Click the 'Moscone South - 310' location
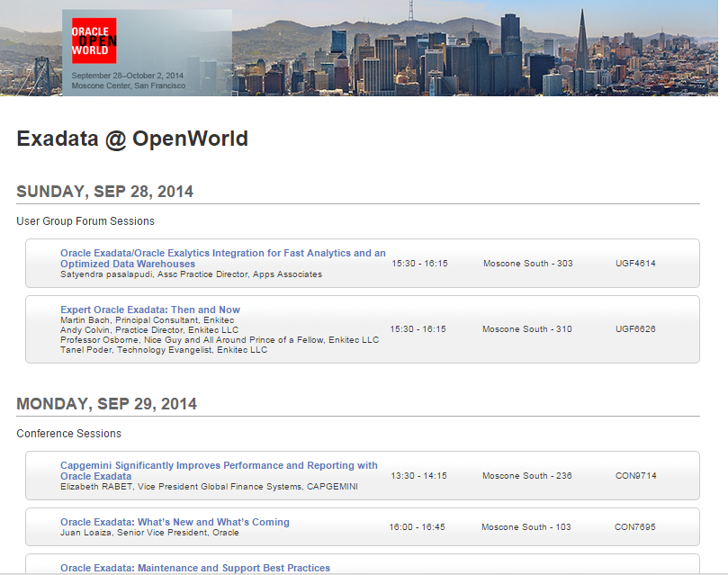Viewport: 728px width, 575px height. tap(527, 329)
